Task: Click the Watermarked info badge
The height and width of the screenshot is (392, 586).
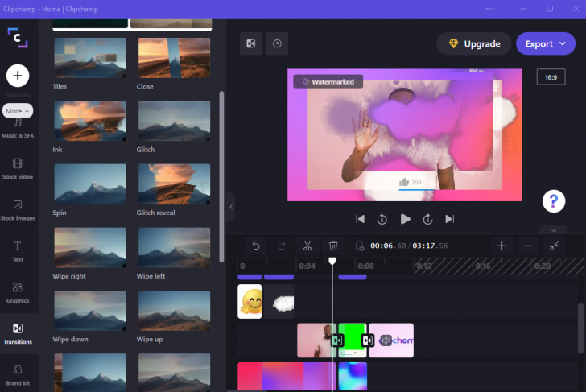Action: click(x=328, y=81)
